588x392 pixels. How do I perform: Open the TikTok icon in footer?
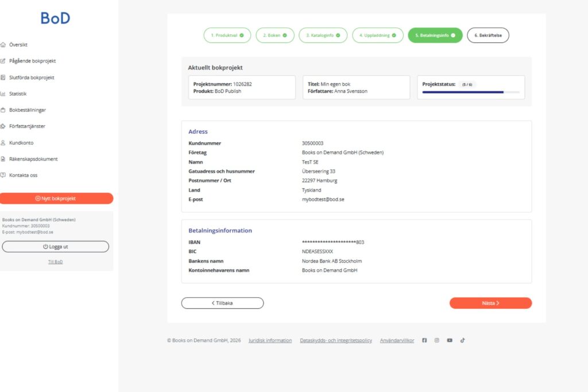click(x=462, y=340)
